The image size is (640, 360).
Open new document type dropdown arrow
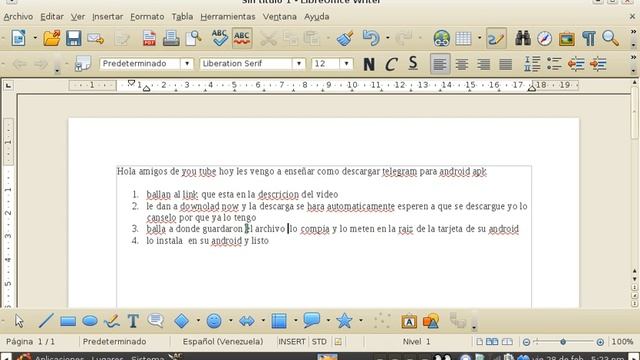click(35, 38)
